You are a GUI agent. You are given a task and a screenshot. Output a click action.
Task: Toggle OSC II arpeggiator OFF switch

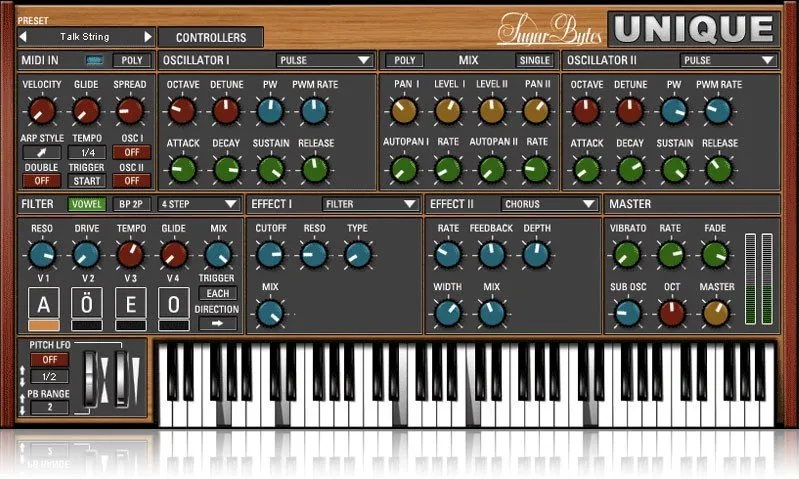[131, 180]
